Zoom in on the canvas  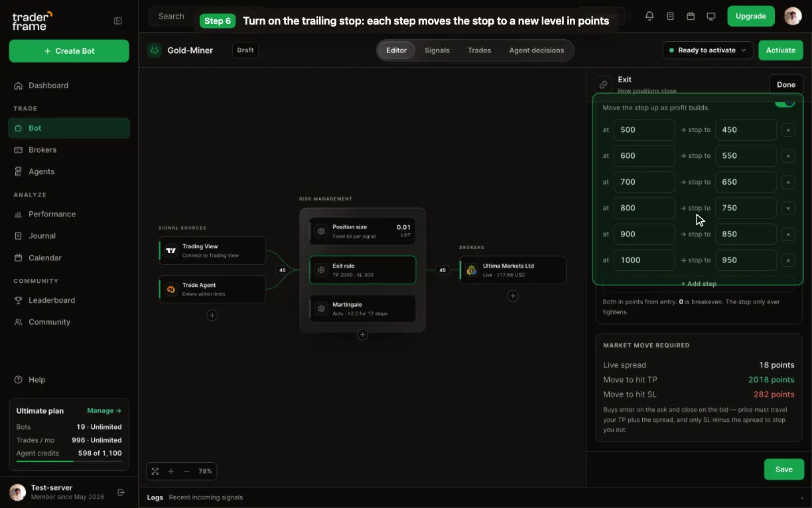(x=170, y=471)
